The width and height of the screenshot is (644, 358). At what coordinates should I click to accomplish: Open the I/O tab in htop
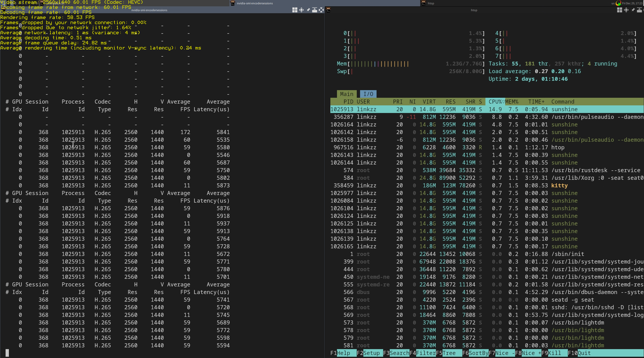point(368,94)
